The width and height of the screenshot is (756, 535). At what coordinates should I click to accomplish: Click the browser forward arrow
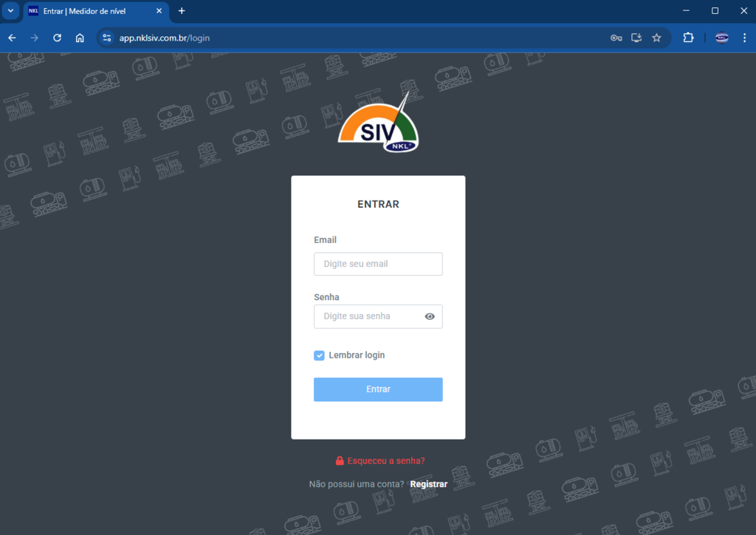click(34, 38)
